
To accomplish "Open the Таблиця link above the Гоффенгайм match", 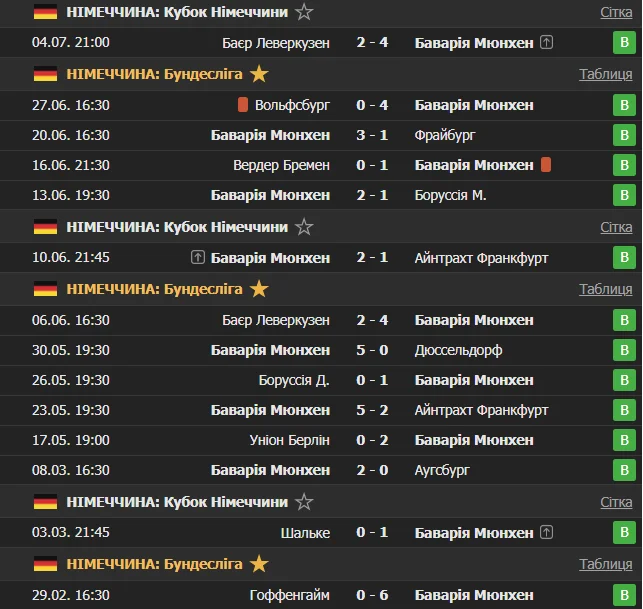I will click(605, 565).
